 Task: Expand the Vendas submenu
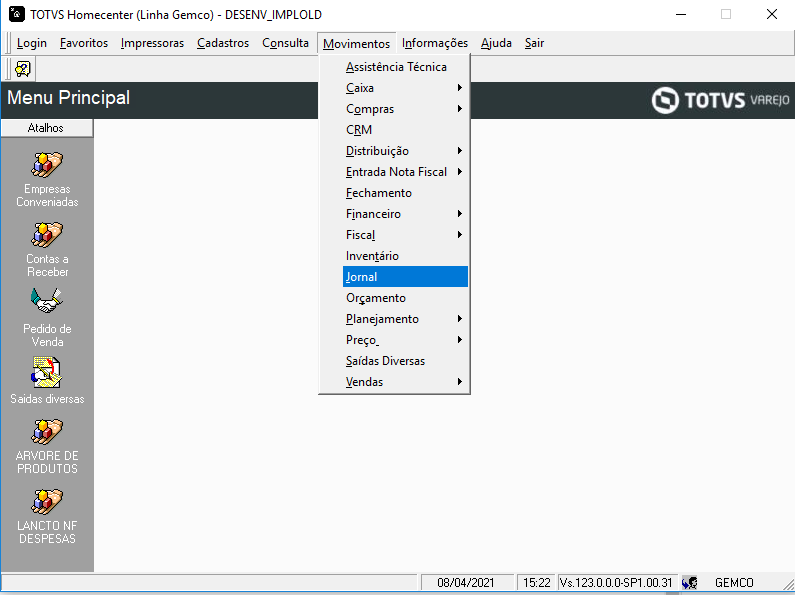[405, 382]
